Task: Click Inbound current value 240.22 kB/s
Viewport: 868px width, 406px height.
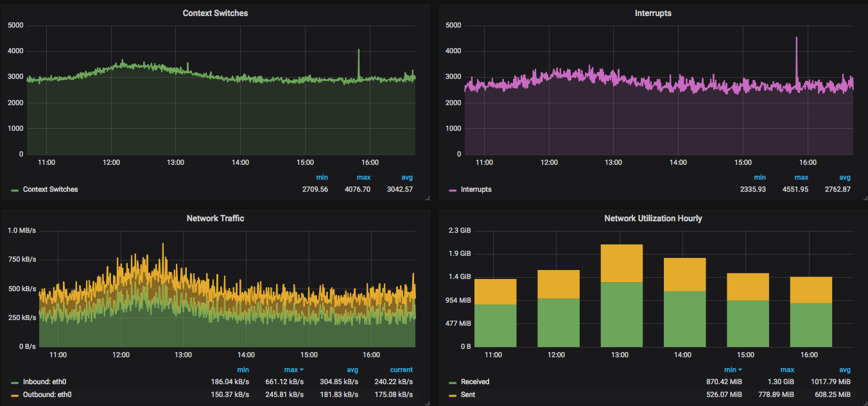Action: coord(394,382)
